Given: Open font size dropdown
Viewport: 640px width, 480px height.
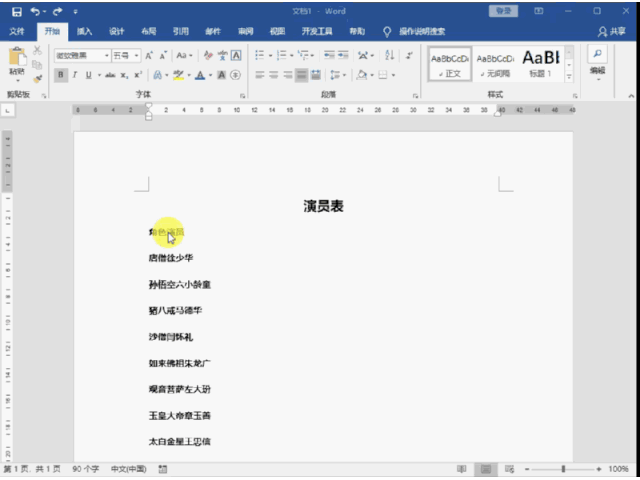Looking at the screenshot, I should (137, 56).
